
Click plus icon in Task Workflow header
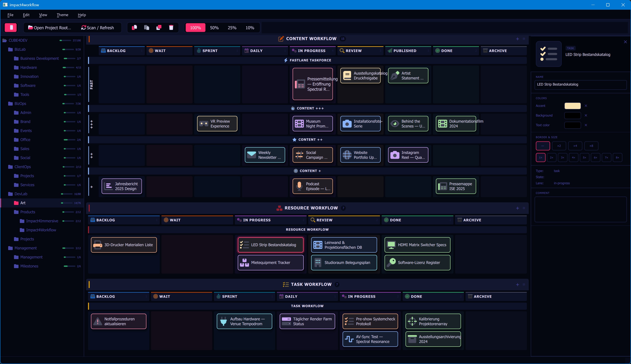pos(517,284)
